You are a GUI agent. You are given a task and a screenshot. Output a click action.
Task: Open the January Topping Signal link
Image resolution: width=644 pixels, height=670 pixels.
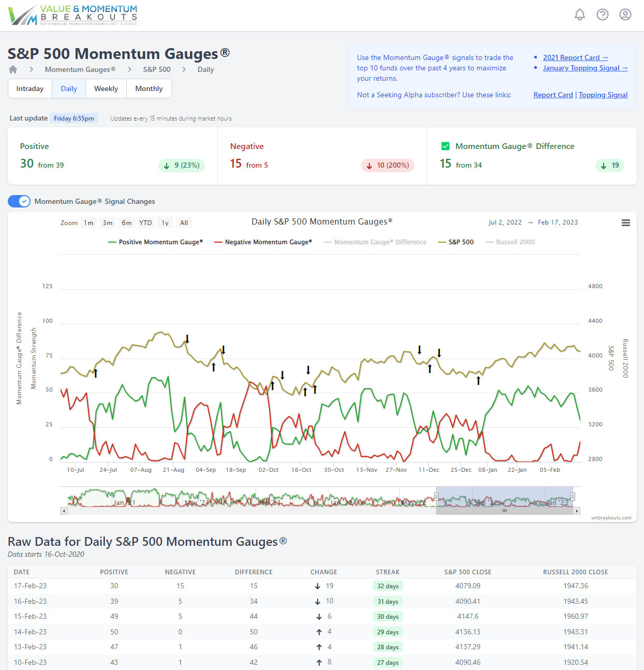[x=585, y=68]
